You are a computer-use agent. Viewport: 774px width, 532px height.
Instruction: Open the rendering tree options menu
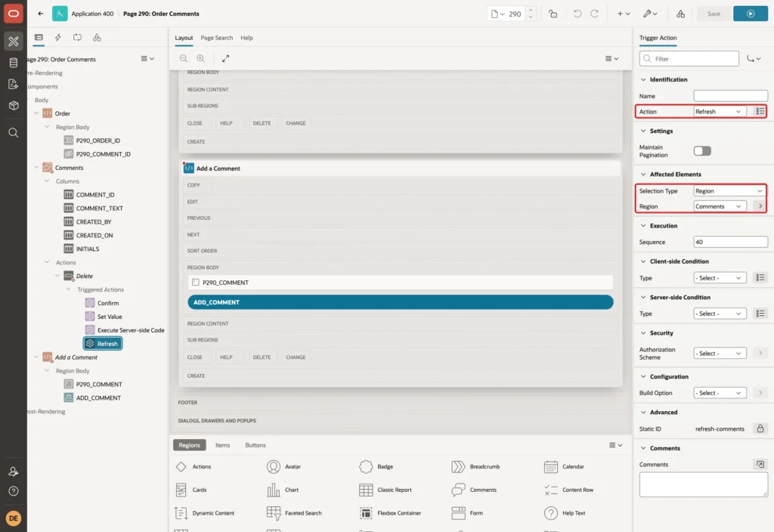(147, 59)
